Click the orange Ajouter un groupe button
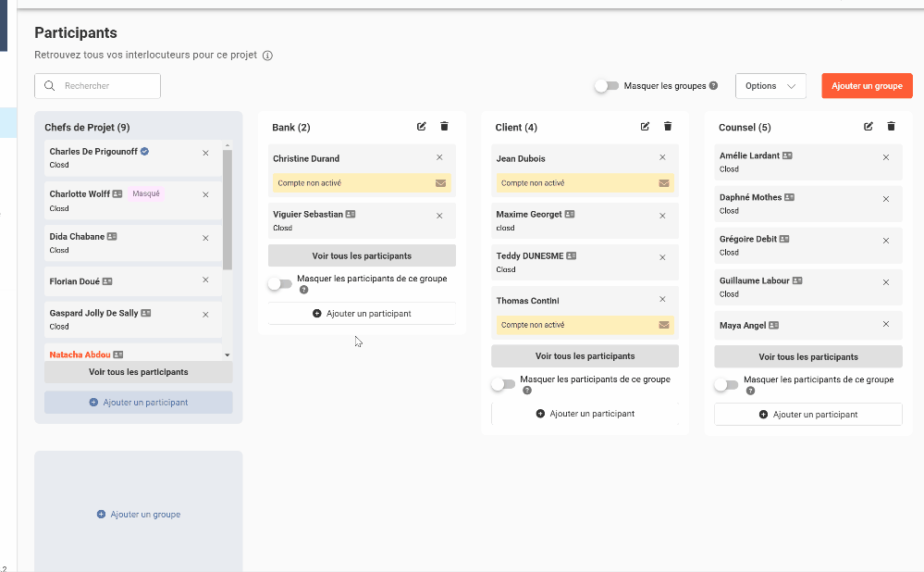The image size is (924, 572). click(867, 86)
